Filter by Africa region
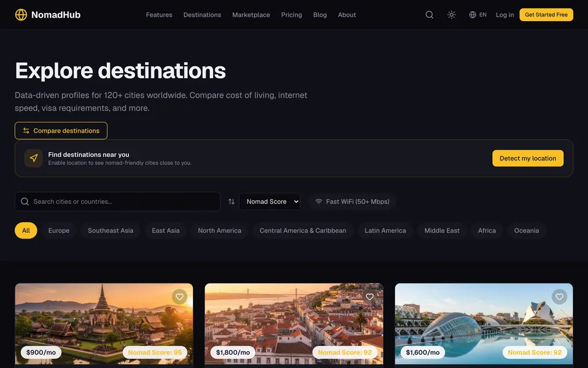Screen dimensions: 588x368 pyautogui.click(x=487, y=231)
